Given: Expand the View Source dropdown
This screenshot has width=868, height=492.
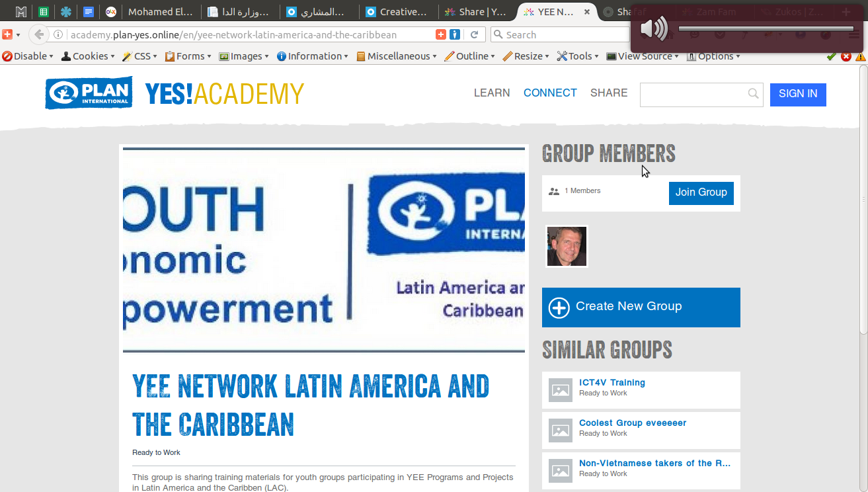Looking at the screenshot, I should pos(643,56).
